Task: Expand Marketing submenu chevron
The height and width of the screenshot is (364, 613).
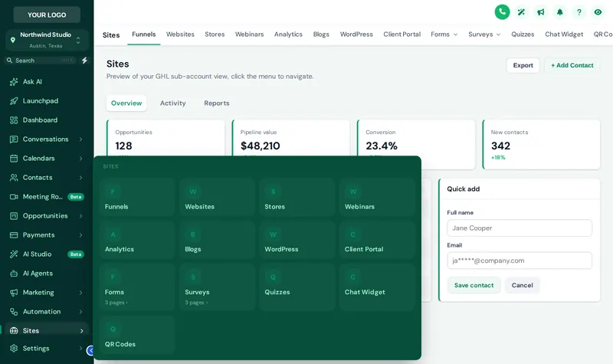Action: [81, 293]
